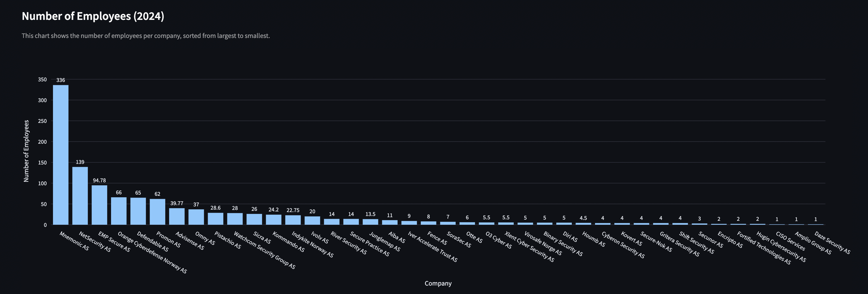Click the '4.5' value label
Viewport: 868px width, 294px height.
pyautogui.click(x=583, y=218)
